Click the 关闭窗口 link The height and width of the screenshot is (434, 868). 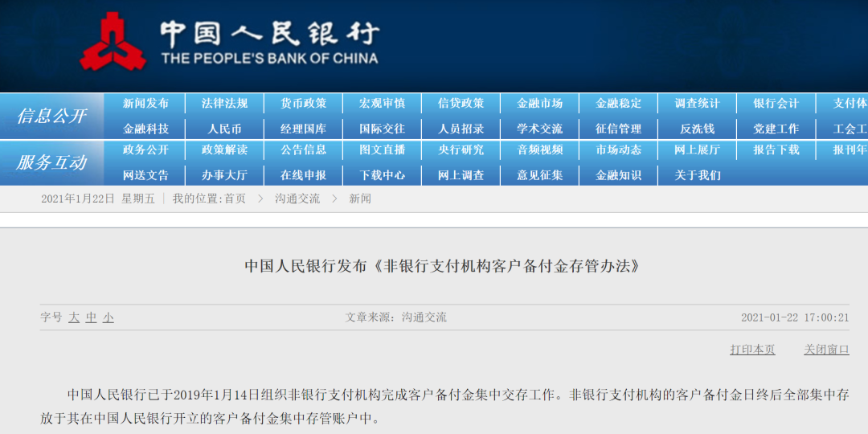pyautogui.click(x=826, y=350)
